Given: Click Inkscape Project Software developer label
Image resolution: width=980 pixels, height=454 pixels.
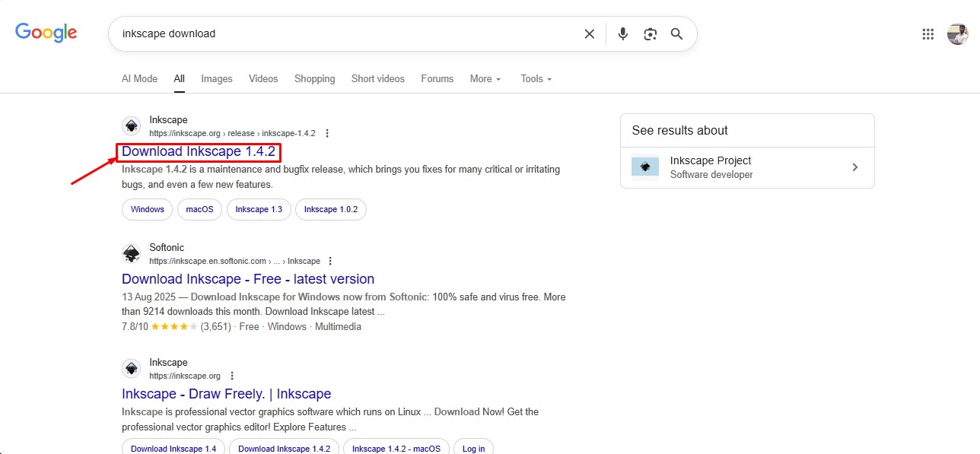Looking at the screenshot, I should (711, 175).
